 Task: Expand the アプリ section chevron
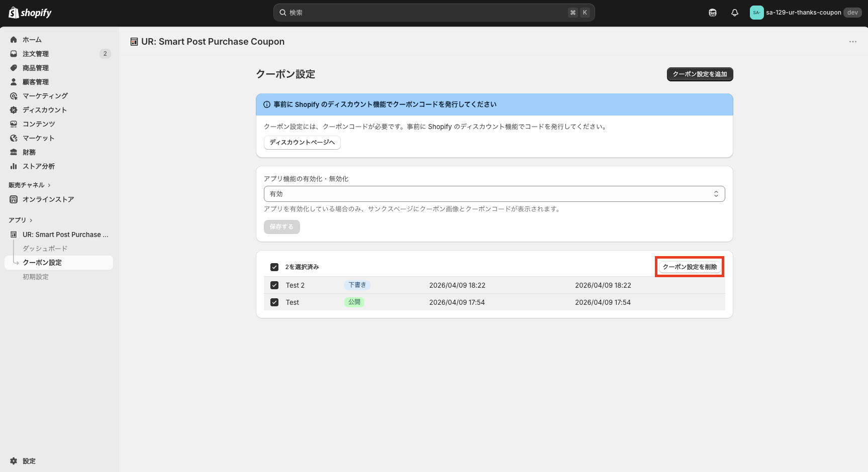(31, 220)
